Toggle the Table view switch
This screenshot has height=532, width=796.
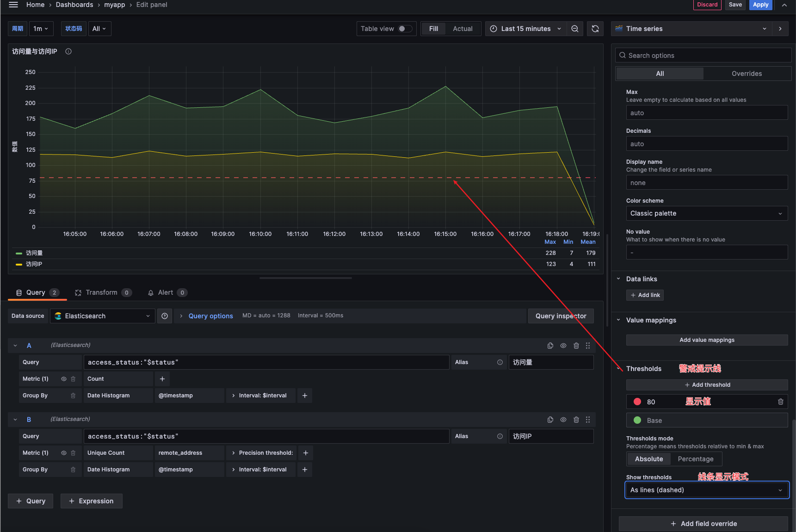405,29
